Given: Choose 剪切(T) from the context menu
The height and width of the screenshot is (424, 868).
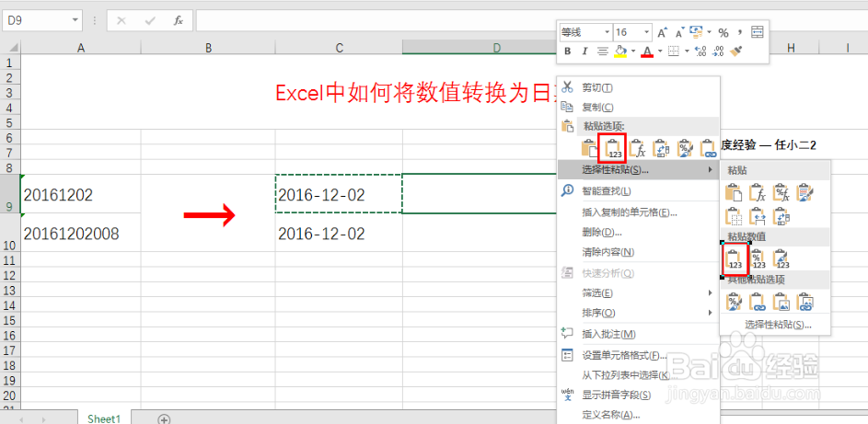Looking at the screenshot, I should click(638, 87).
